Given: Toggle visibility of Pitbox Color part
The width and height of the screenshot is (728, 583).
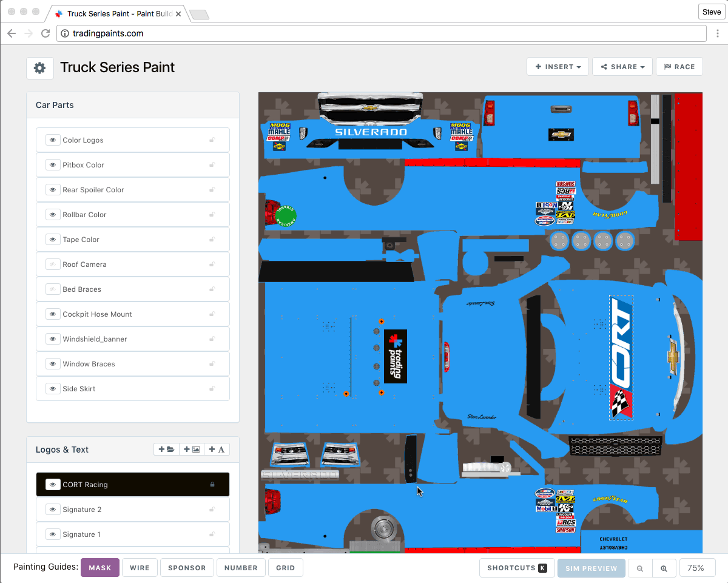Looking at the screenshot, I should click(x=53, y=165).
